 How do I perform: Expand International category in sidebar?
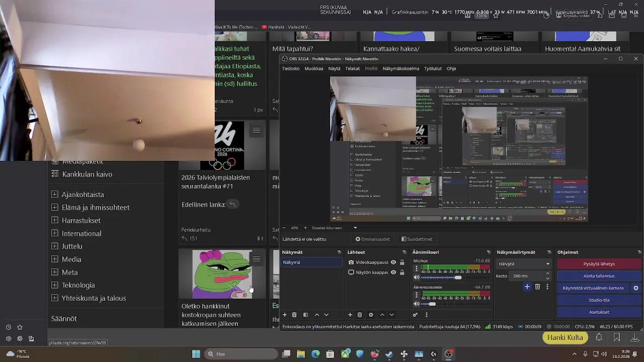click(x=55, y=233)
